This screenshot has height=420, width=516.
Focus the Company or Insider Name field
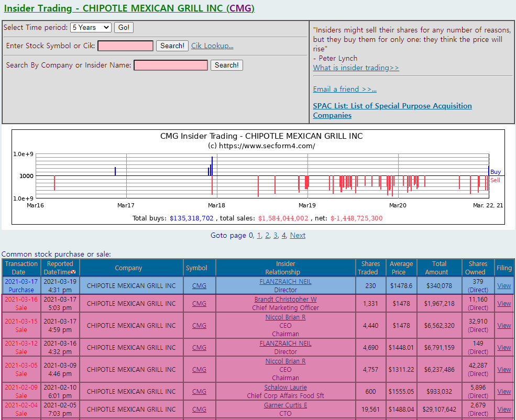click(171, 65)
